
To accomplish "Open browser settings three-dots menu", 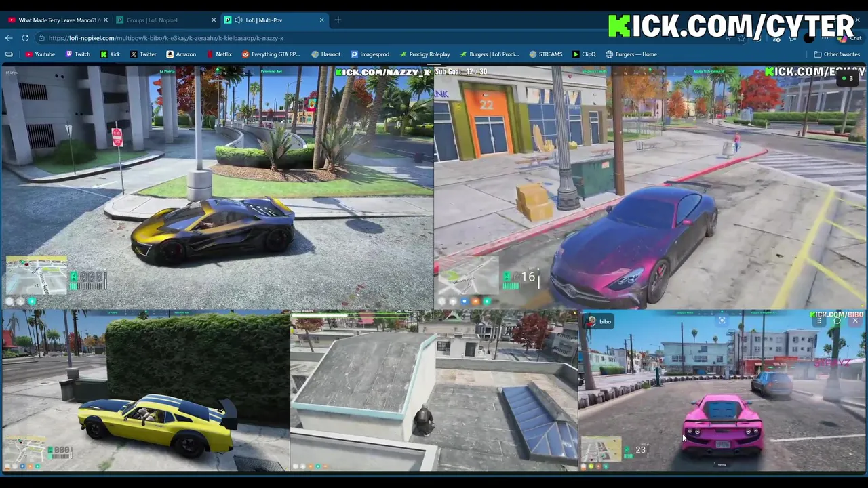I will (825, 38).
